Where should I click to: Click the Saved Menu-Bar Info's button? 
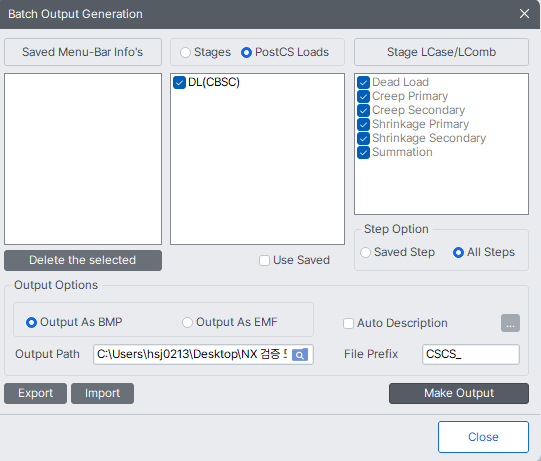(83, 52)
